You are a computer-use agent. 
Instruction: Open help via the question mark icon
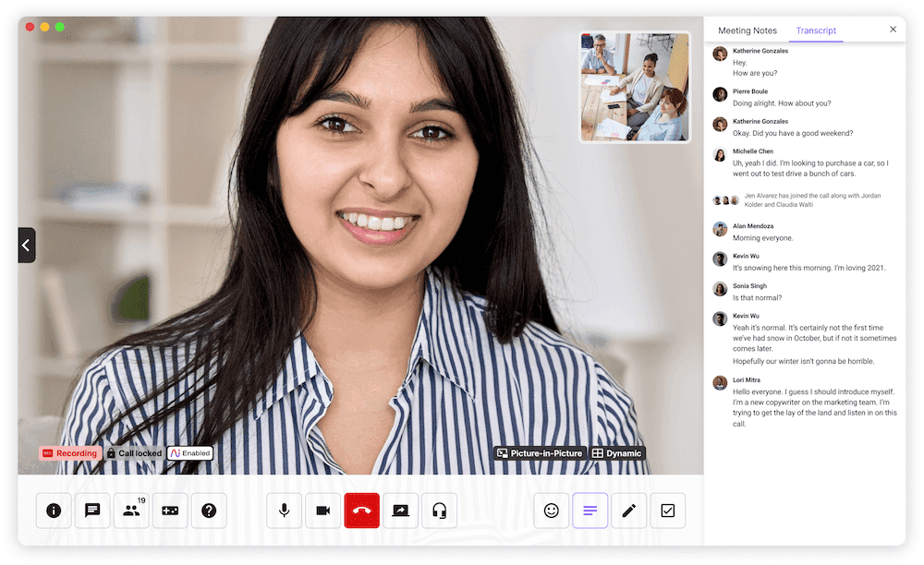point(209,511)
